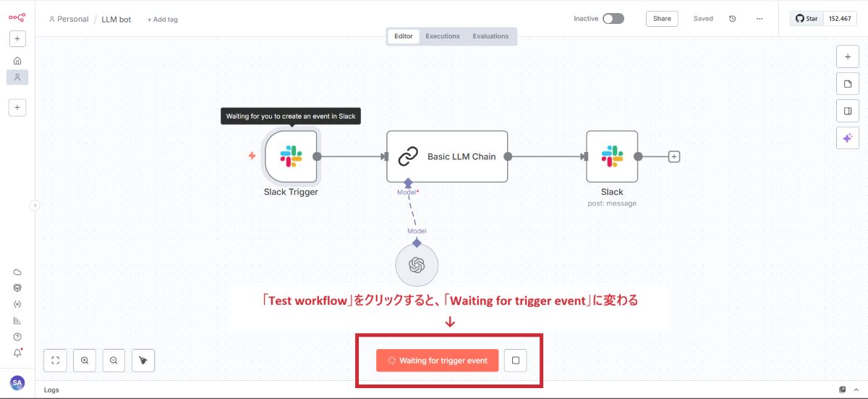The image size is (868, 399).
Task: Open the three-dot workflow options menu
Action: click(759, 19)
